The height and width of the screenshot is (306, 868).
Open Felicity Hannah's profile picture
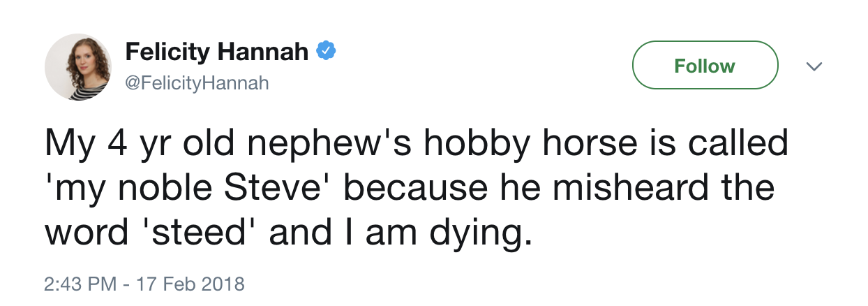click(x=78, y=66)
